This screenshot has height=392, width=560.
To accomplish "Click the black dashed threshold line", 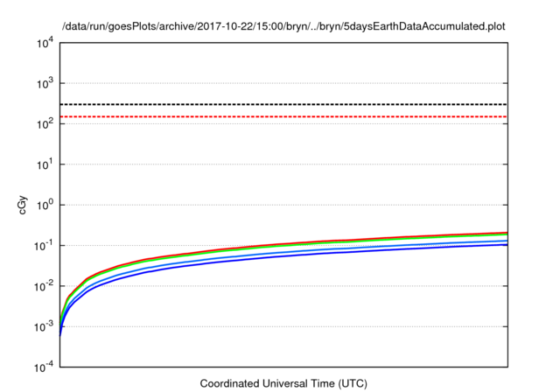I will pyautogui.click(x=283, y=104).
